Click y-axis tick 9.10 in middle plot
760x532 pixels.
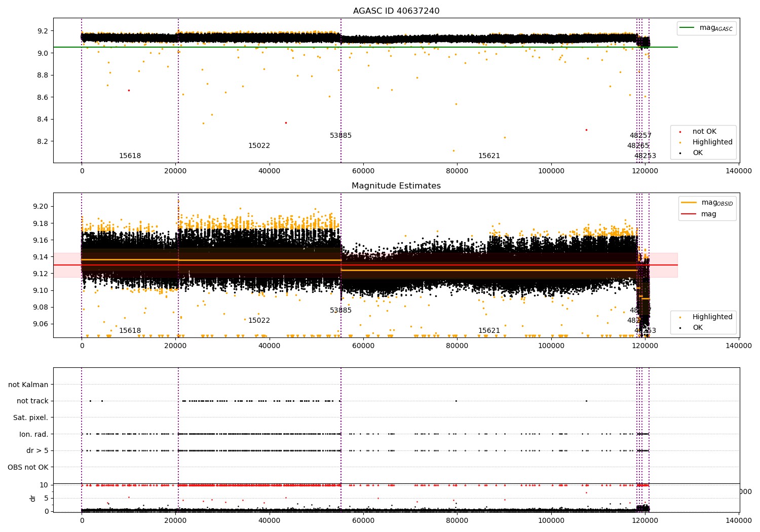click(x=41, y=290)
